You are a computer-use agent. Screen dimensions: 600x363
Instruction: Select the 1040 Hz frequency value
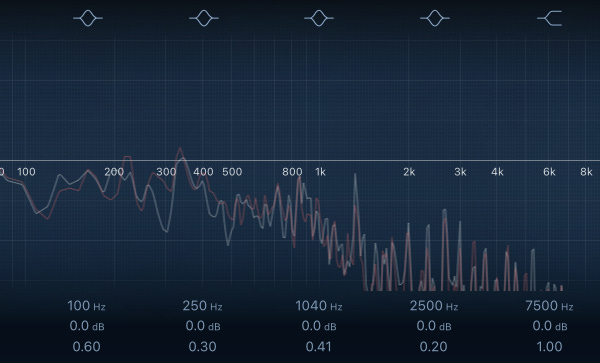[319, 306]
